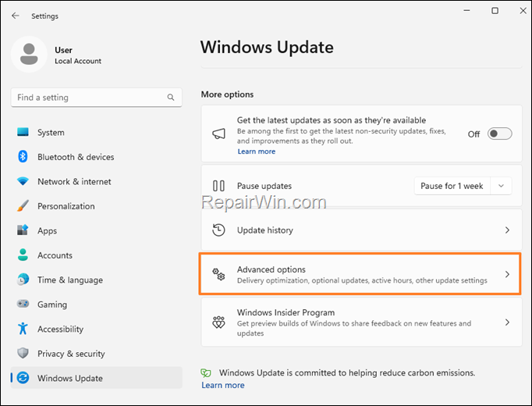Click Pause for 1 week button
The image size is (532, 406).
[452, 186]
